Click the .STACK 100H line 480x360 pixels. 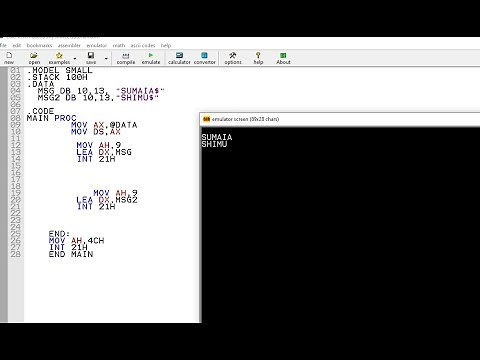[x=57, y=77]
